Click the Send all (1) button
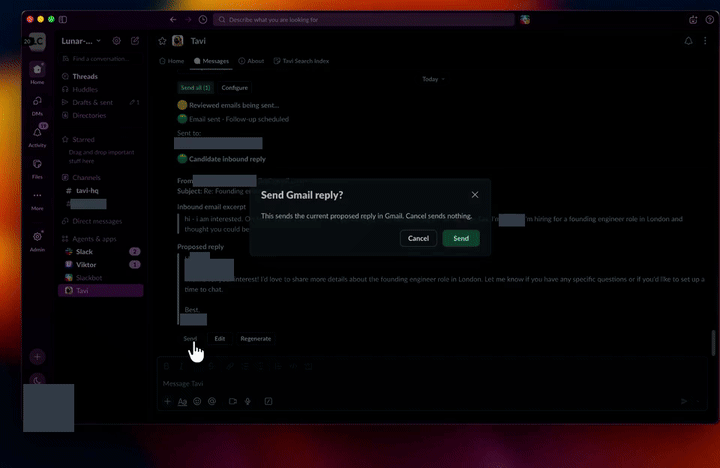Image resolution: width=720 pixels, height=468 pixels. pos(195,88)
